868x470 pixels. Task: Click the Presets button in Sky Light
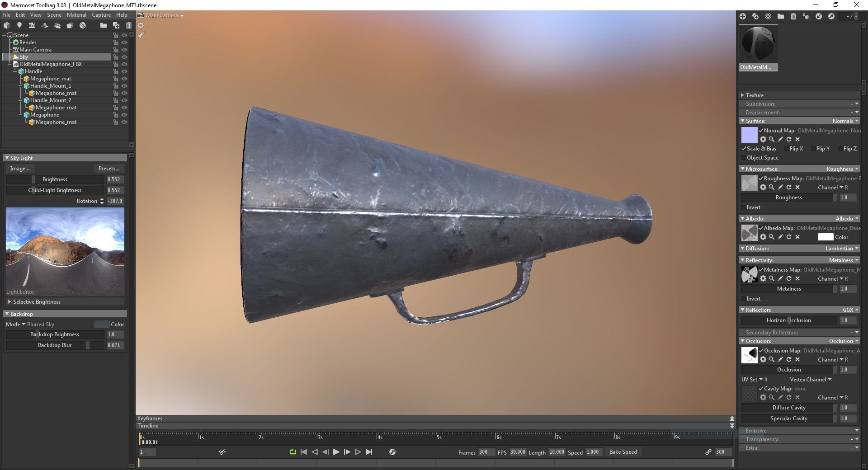108,168
